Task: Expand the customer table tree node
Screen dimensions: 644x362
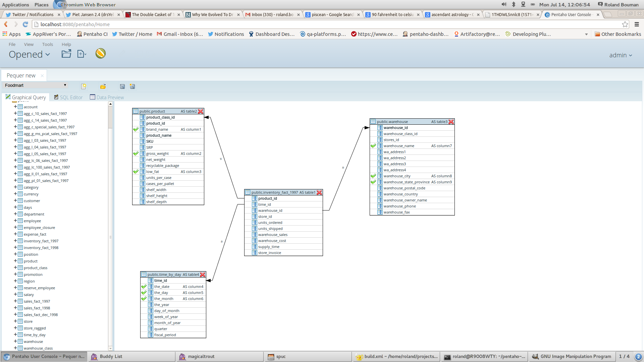Action: point(15,200)
